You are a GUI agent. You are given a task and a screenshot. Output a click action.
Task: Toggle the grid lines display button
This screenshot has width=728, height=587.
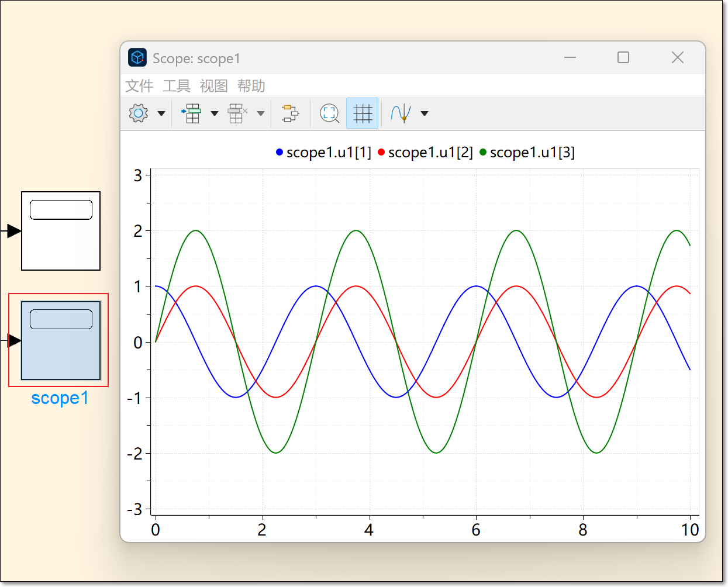point(363,113)
